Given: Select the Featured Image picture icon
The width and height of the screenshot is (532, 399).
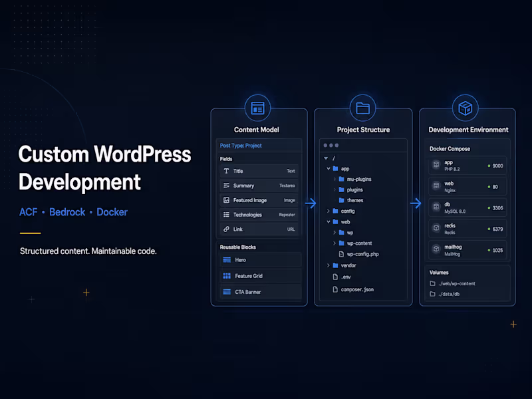Looking at the screenshot, I should (226, 200).
